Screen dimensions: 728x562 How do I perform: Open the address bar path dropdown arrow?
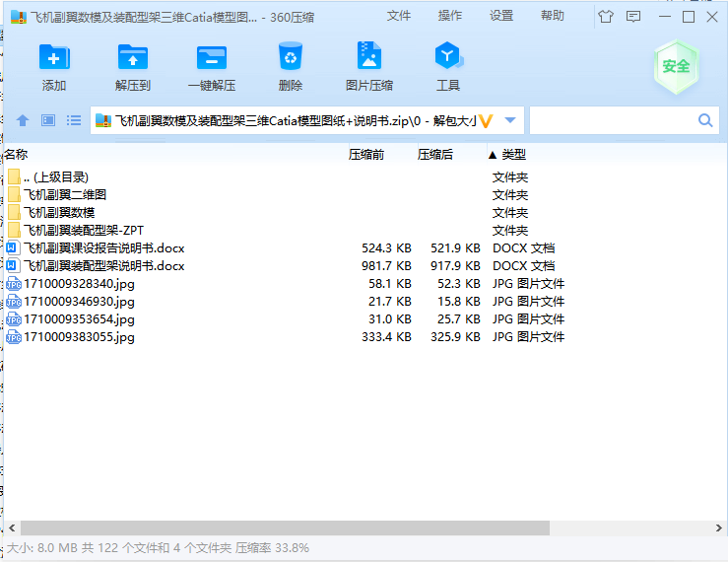pyautogui.click(x=510, y=121)
